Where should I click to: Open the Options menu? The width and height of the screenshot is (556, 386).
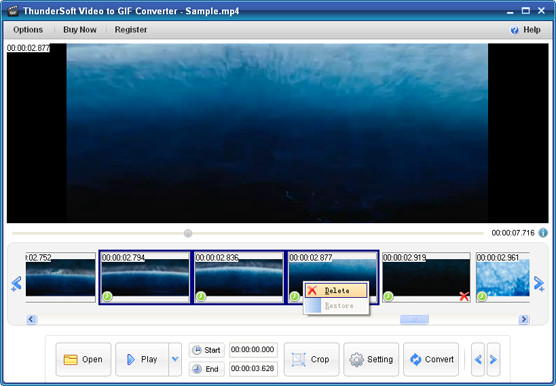click(28, 30)
